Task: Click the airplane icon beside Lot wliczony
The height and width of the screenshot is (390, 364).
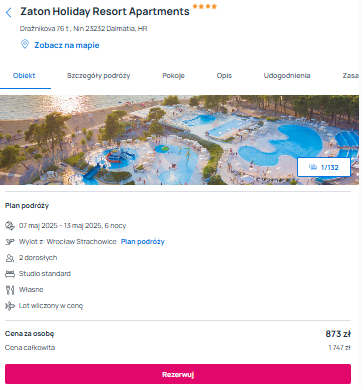Action: (x=10, y=306)
